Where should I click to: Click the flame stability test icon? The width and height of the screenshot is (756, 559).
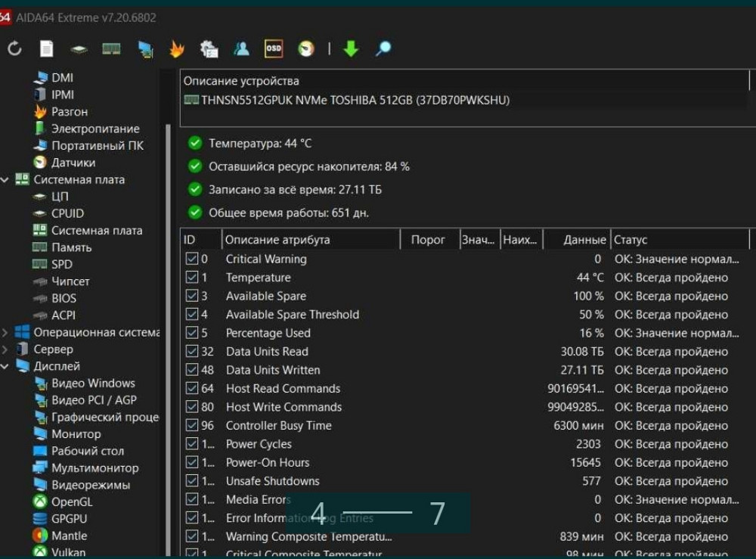click(x=176, y=49)
